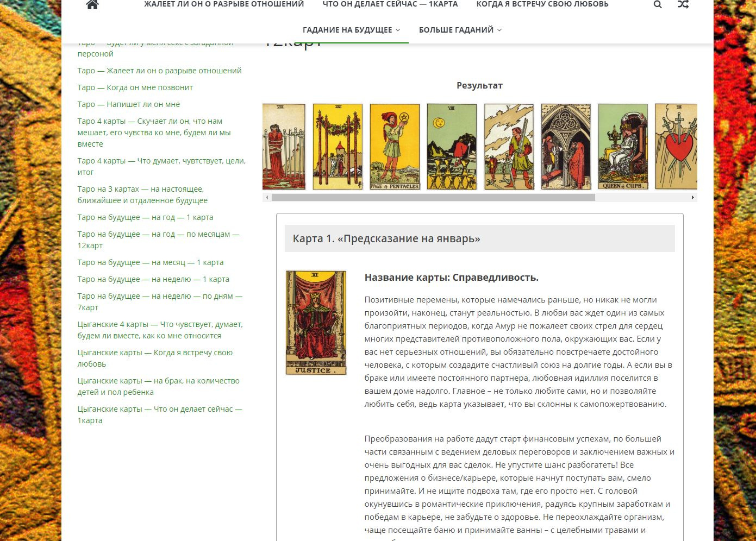Click the Page of Pentacles card thumbnail

395,147
